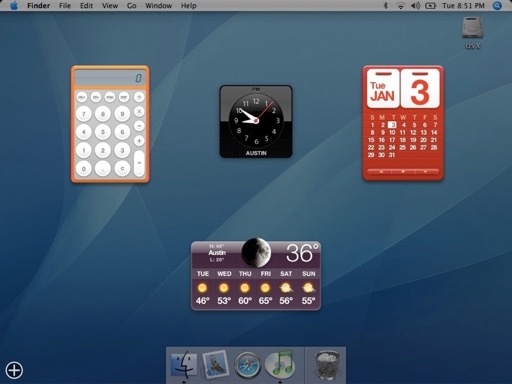The image size is (512, 384).
Task: Click WED sun icon in weather forecast
Action: [224, 288]
